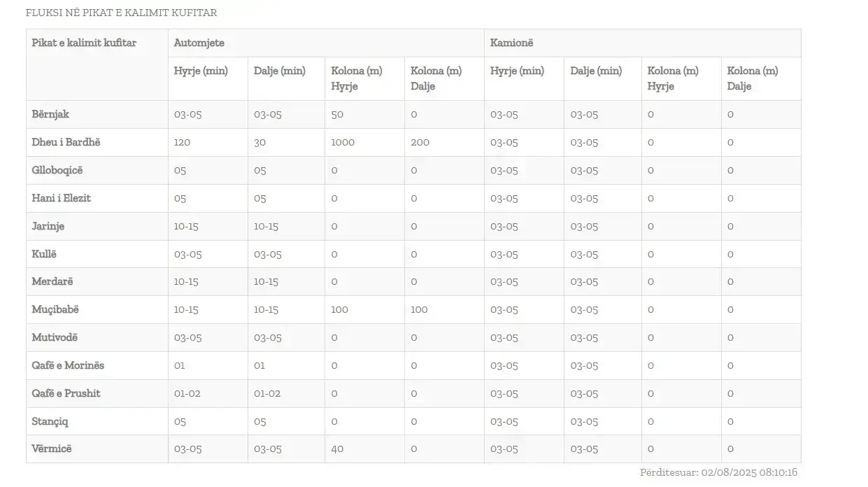Select the Stançiq border crossing

[x=50, y=421]
